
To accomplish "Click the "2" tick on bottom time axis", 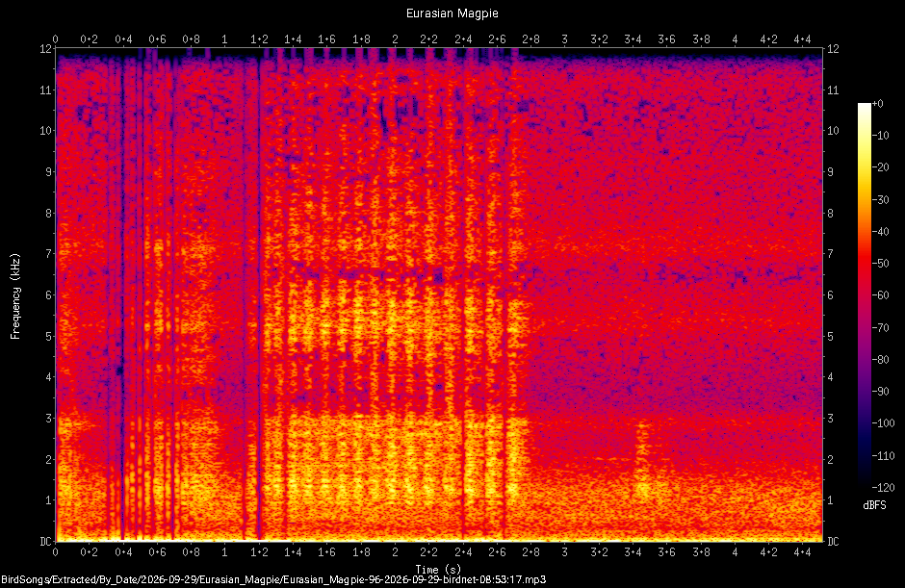I will (396, 552).
